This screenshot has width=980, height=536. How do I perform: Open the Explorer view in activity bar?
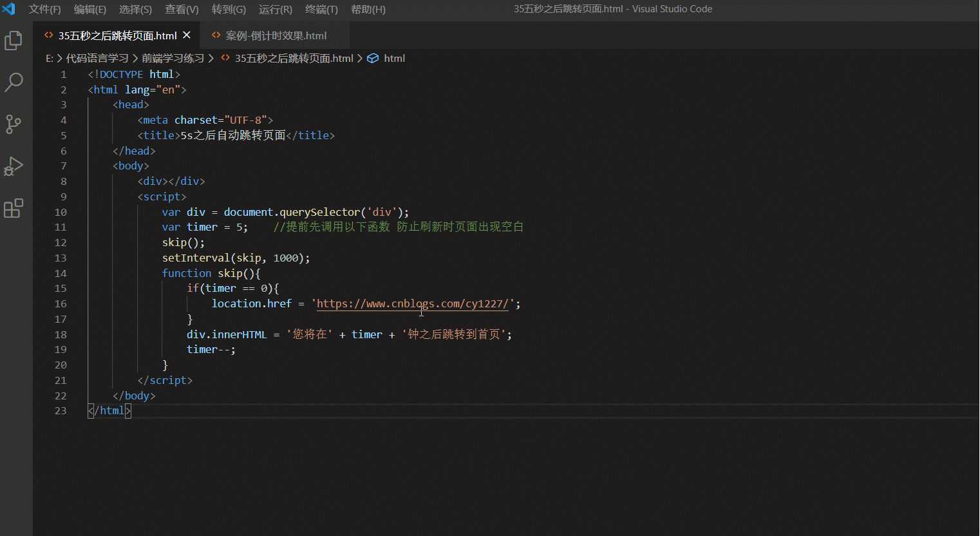point(14,41)
